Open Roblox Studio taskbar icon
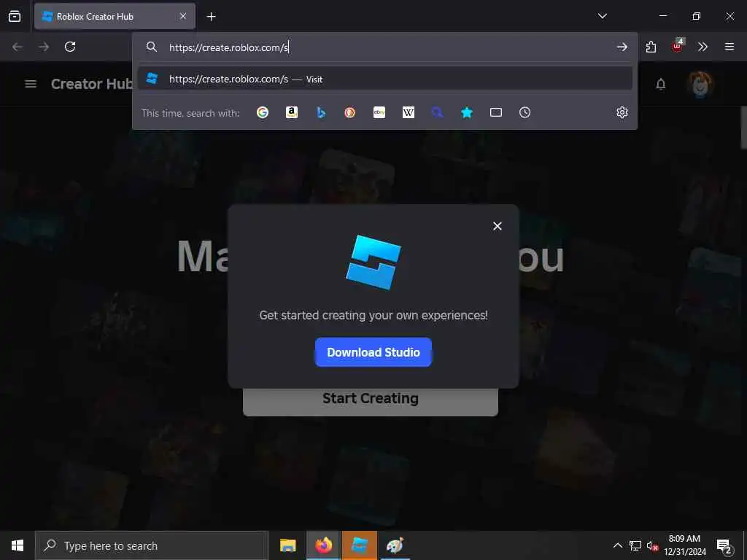The height and width of the screenshot is (560, 747). click(x=360, y=545)
